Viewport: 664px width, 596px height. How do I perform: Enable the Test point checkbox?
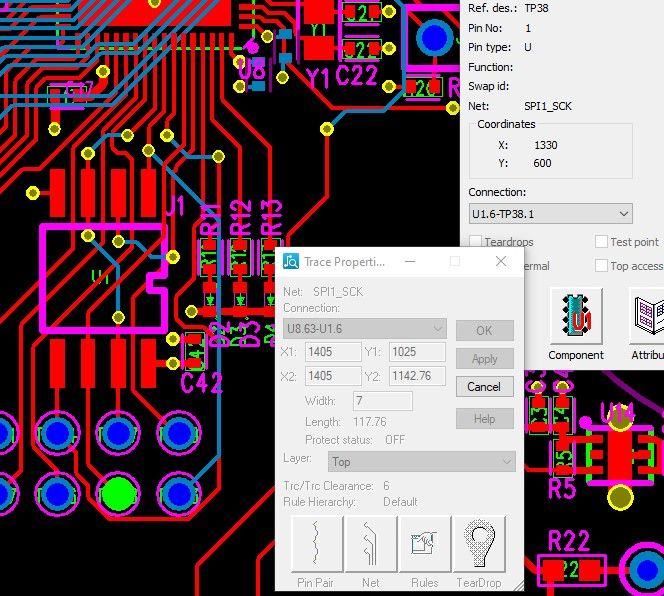click(x=601, y=242)
